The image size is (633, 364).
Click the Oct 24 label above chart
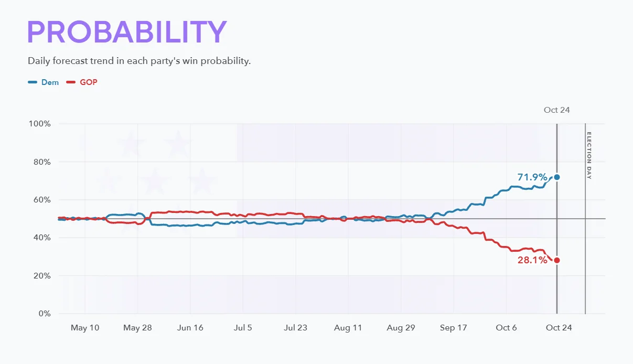click(557, 110)
